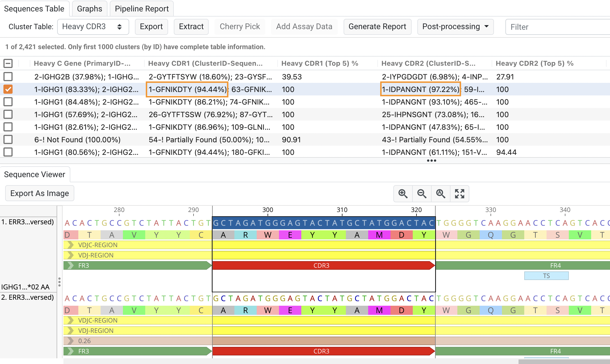The image size is (610, 364).
Task: Sort by Heavy CDR2 (ClusterID-S... column header
Action: [428, 63]
